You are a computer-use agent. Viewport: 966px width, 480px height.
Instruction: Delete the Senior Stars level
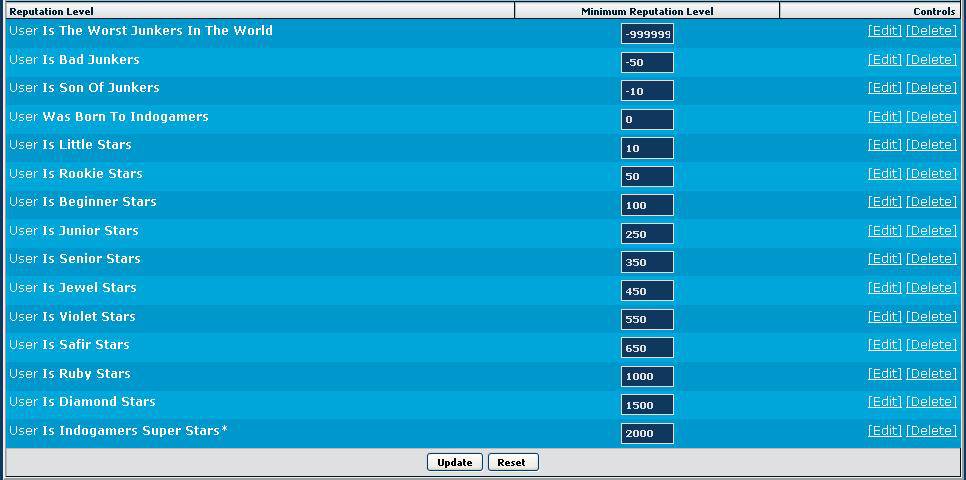(x=932, y=259)
